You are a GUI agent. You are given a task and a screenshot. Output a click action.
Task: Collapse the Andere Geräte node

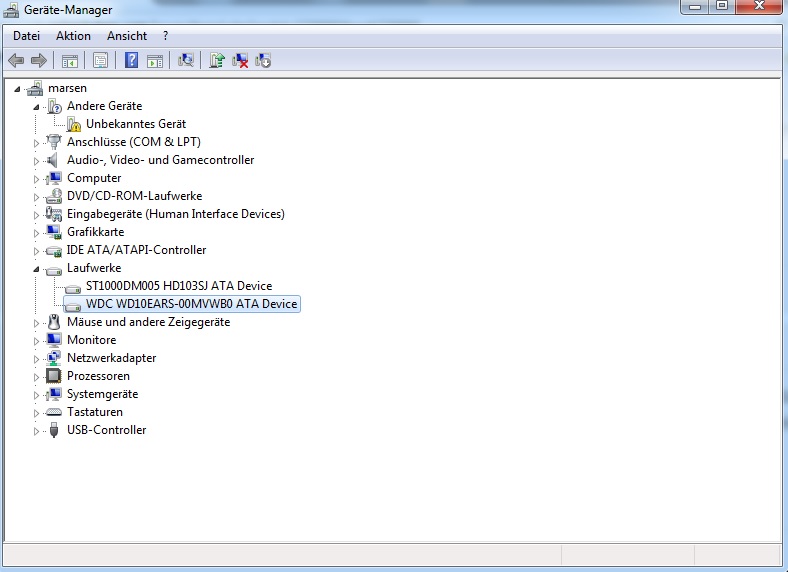coord(36,107)
